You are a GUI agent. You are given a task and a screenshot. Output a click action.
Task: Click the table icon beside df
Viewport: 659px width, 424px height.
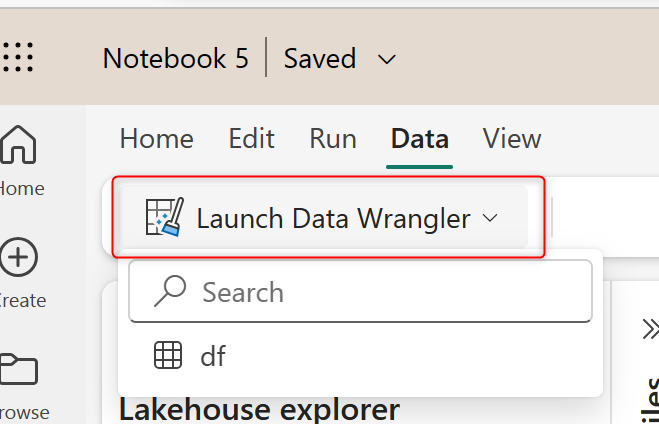(168, 355)
